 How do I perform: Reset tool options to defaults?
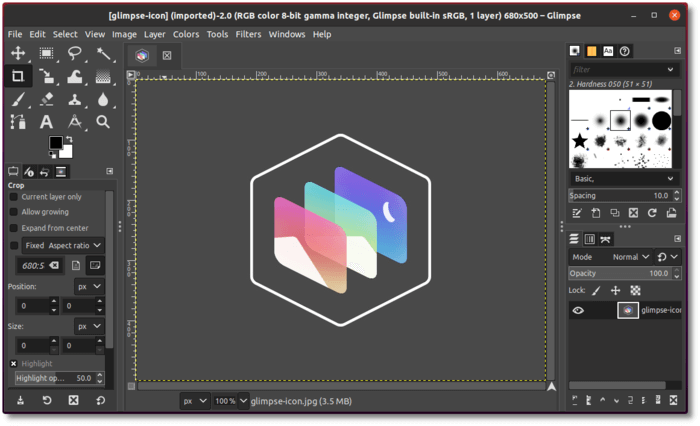[101, 400]
